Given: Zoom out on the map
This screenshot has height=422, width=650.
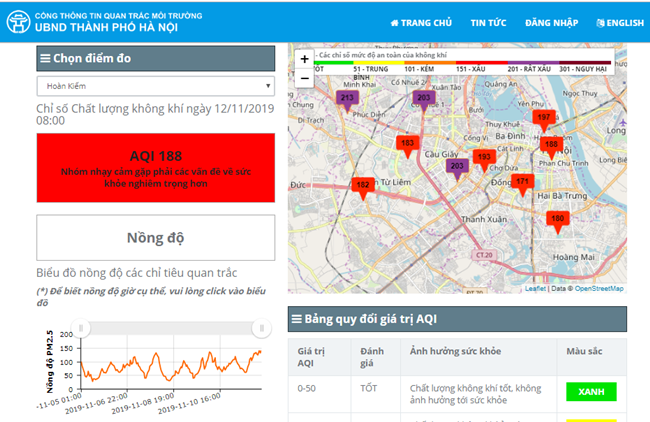Looking at the screenshot, I should 304,77.
